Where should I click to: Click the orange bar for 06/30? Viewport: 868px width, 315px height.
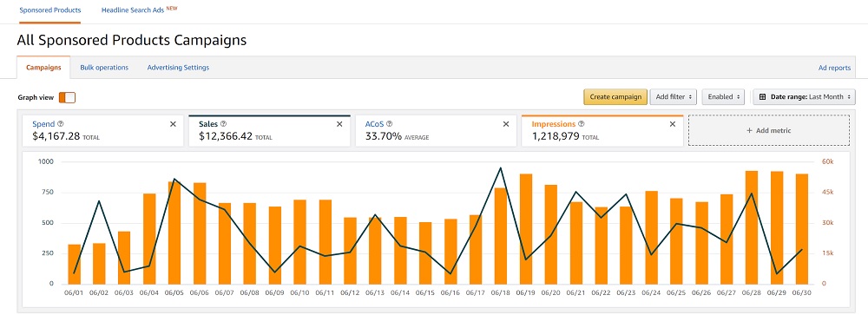tap(801, 229)
